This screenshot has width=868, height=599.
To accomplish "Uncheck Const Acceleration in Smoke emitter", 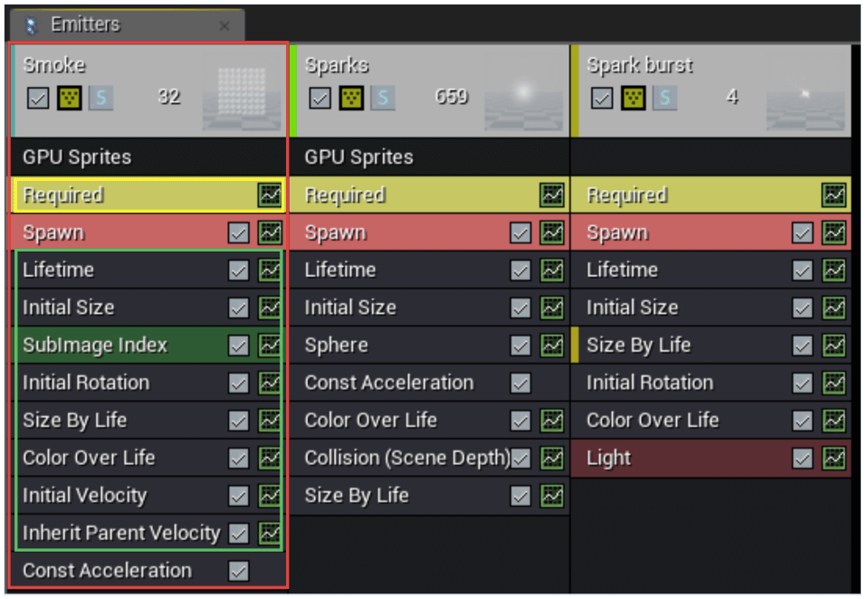I will click(238, 571).
